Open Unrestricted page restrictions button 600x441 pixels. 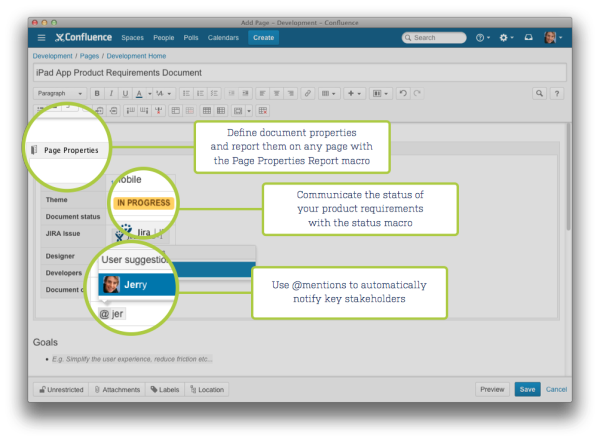(61, 389)
